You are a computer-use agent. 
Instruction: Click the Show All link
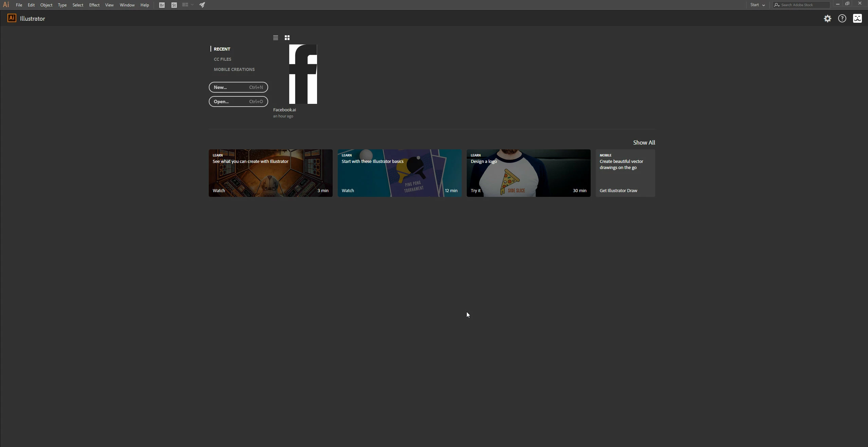pyautogui.click(x=644, y=143)
